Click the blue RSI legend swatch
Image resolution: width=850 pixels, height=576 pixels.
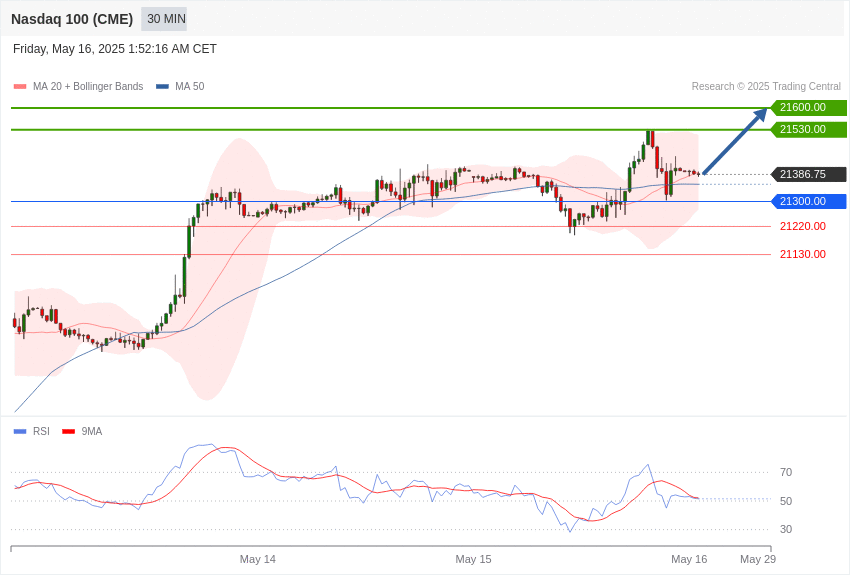[x=20, y=432]
